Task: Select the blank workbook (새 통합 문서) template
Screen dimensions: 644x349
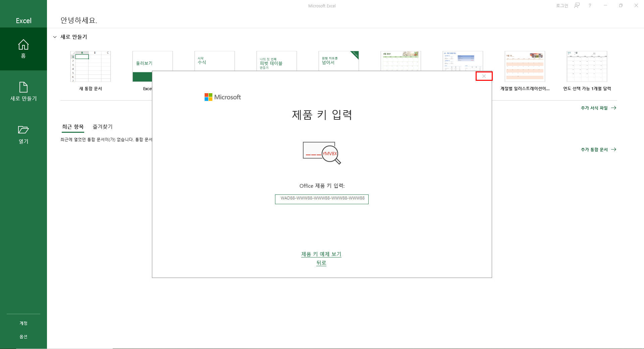Action: pos(91,71)
